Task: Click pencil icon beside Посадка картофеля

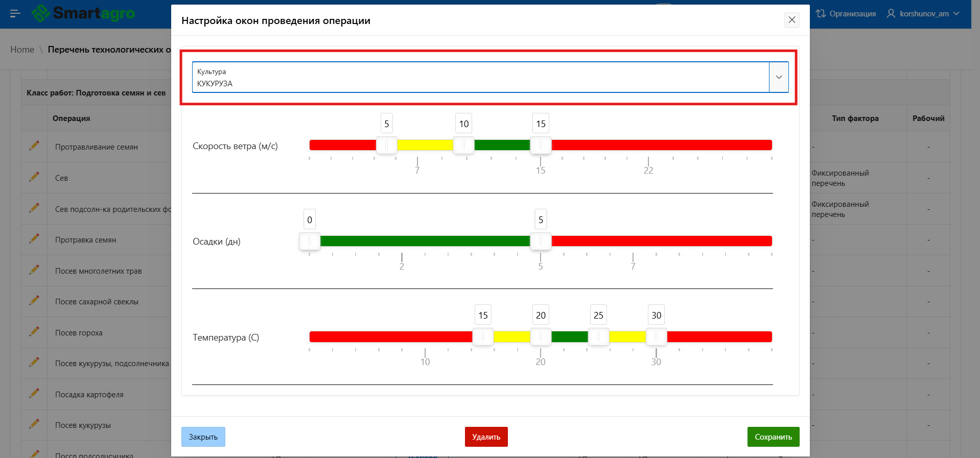Action: [34, 394]
